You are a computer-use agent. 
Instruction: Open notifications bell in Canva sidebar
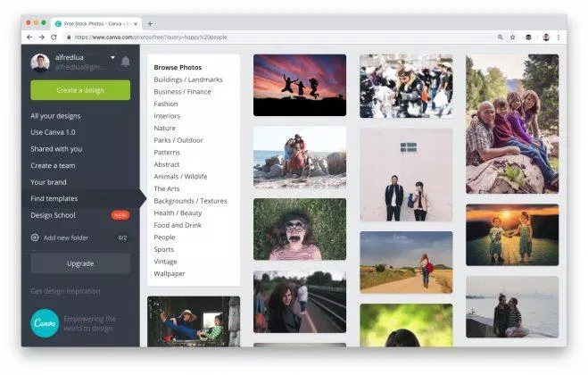click(x=126, y=62)
